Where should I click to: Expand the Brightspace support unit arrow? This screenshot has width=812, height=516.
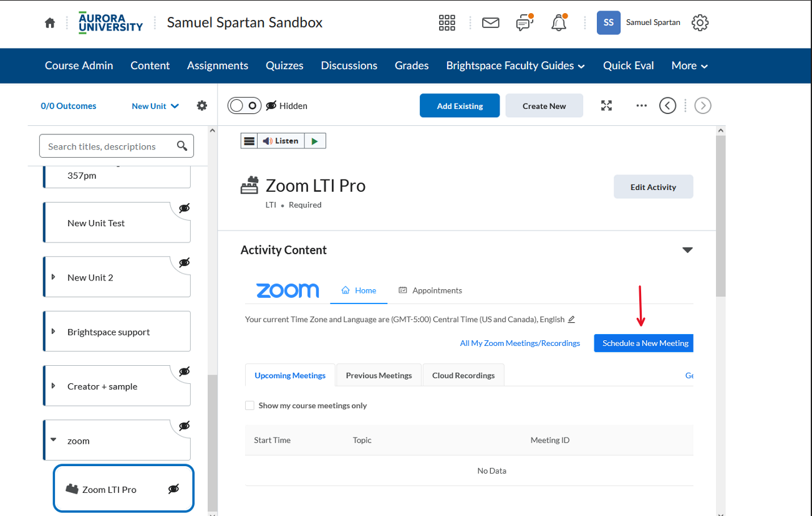point(53,332)
